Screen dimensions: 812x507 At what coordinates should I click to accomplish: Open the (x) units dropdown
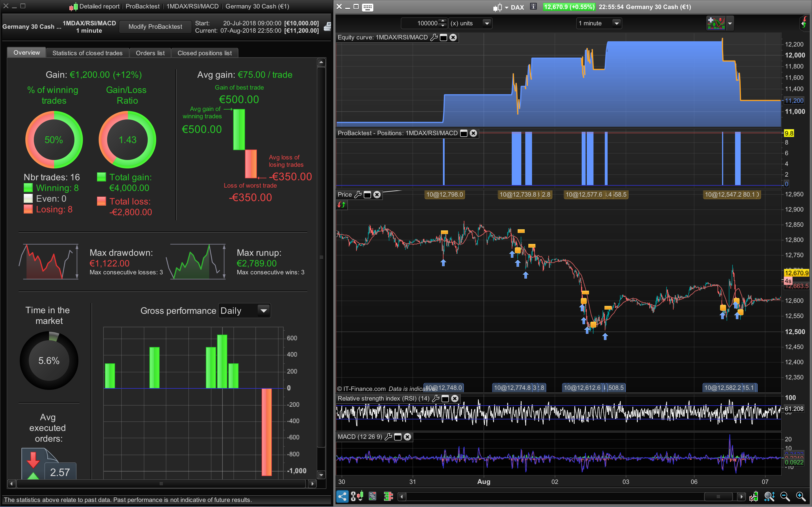point(487,23)
